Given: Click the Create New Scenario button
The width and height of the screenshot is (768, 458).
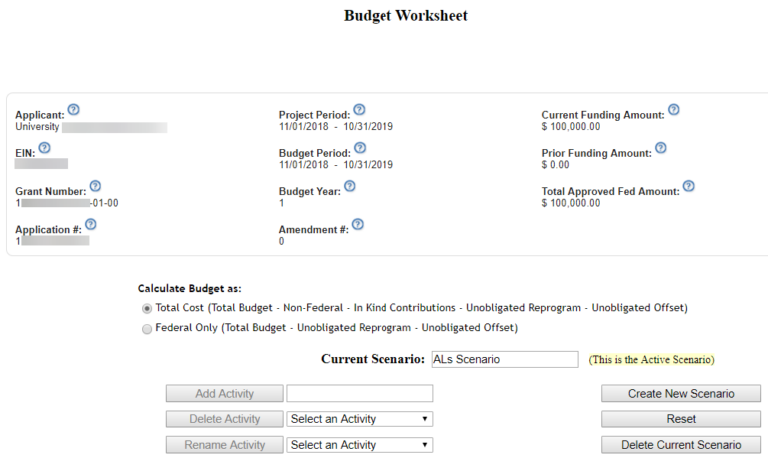Looking at the screenshot, I should click(680, 394).
